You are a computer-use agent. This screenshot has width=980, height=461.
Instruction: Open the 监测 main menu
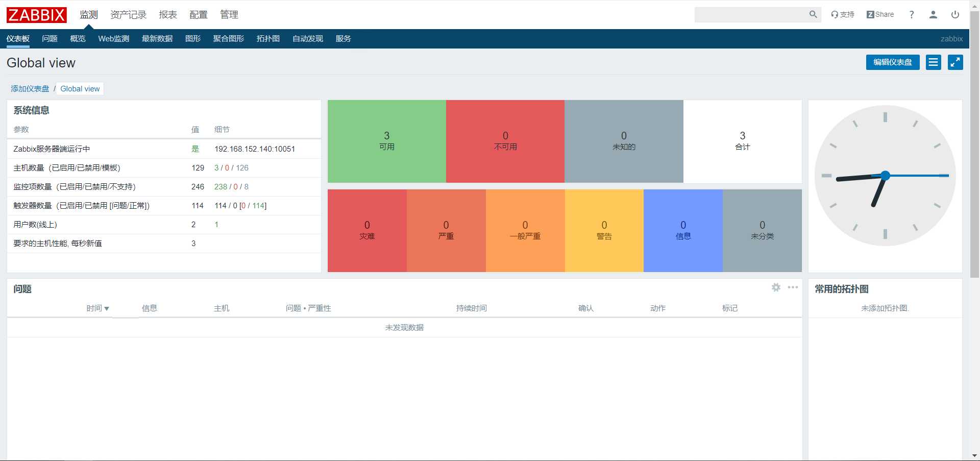point(89,15)
